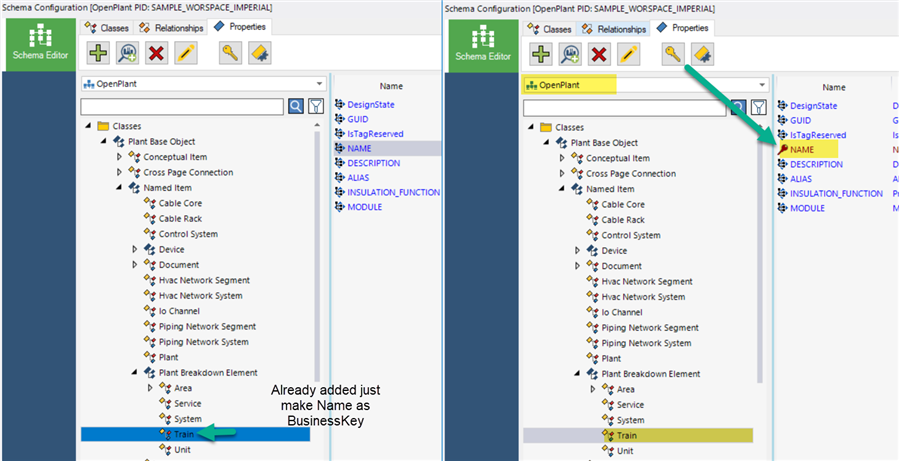This screenshot has height=461, width=899.
Task: Select Properties tab in left window
Action: click(x=240, y=26)
